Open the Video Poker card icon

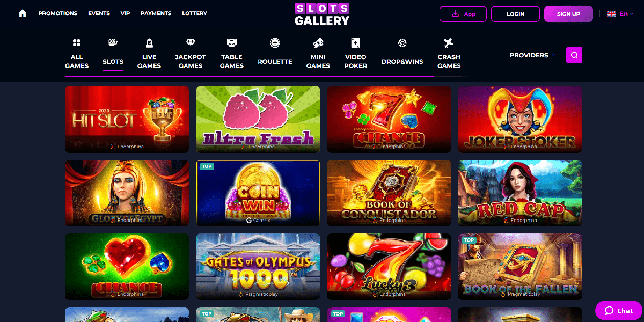click(355, 43)
